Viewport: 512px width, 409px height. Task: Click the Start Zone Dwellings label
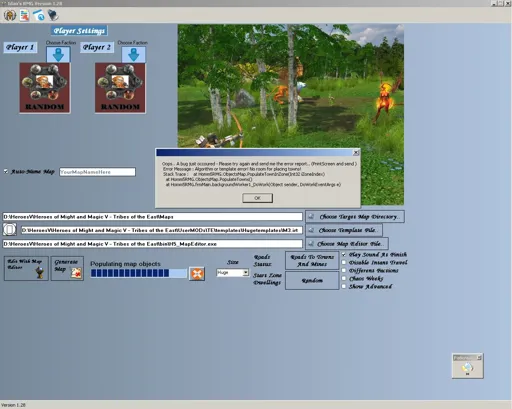click(x=267, y=279)
